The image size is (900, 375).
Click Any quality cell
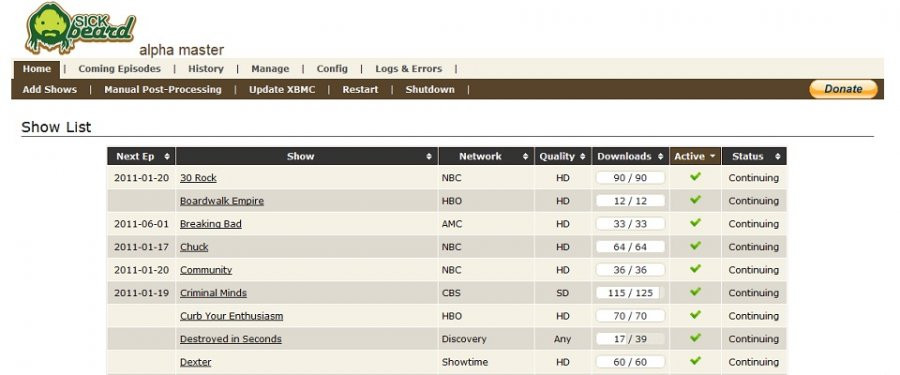coord(562,339)
